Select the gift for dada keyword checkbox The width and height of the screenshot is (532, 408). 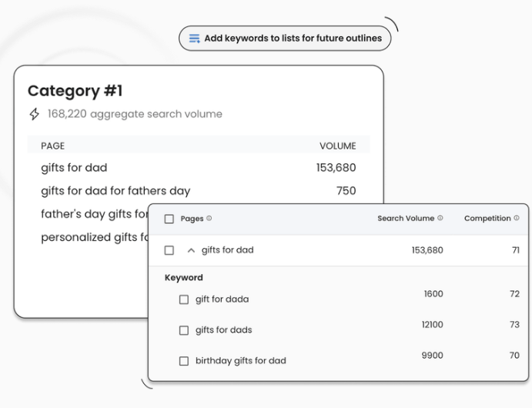coord(184,299)
